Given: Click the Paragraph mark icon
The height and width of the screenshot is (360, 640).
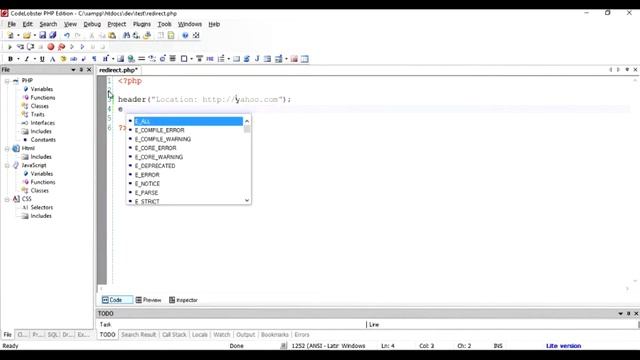Looking at the screenshot, I should pos(94,59).
